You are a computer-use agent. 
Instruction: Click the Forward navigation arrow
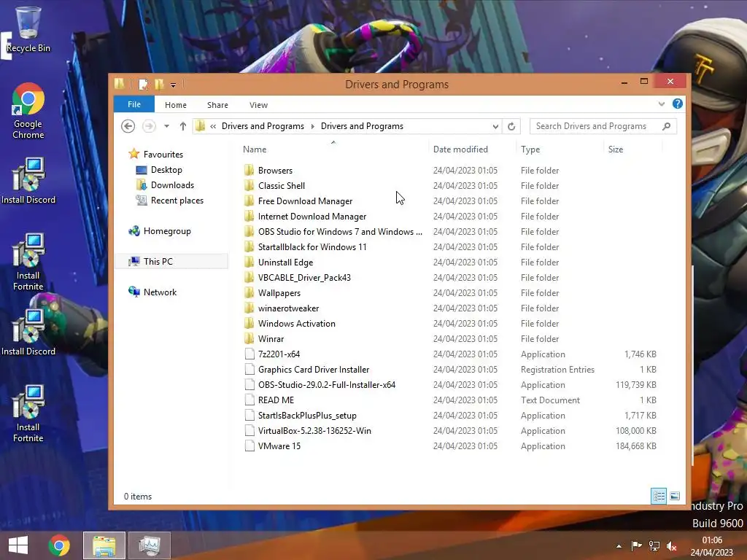click(149, 126)
